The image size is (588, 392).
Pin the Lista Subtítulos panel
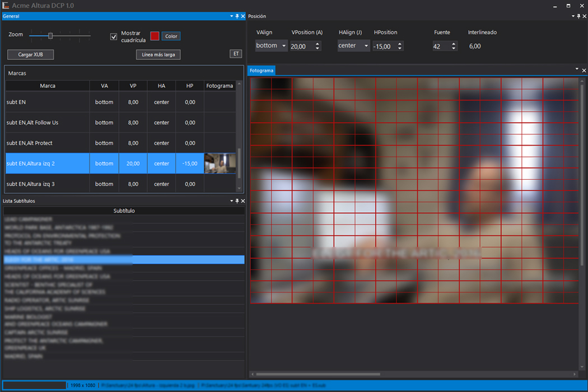tap(237, 200)
